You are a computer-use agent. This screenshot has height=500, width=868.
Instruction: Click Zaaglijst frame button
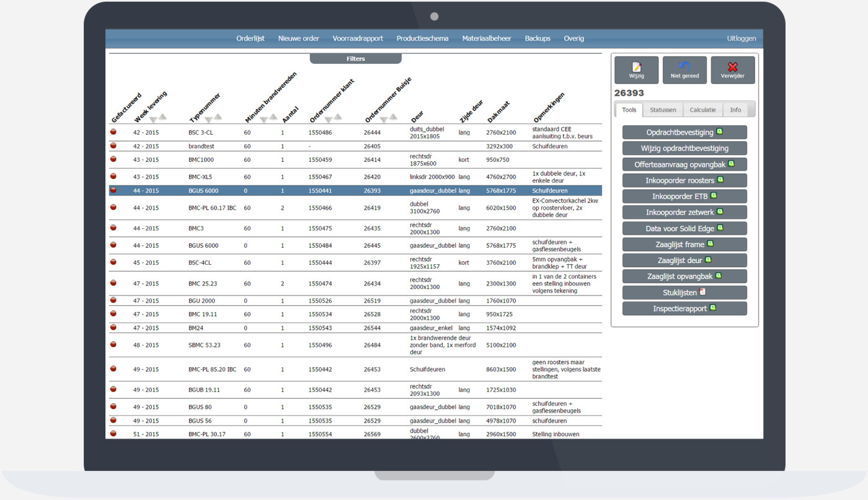coord(684,244)
